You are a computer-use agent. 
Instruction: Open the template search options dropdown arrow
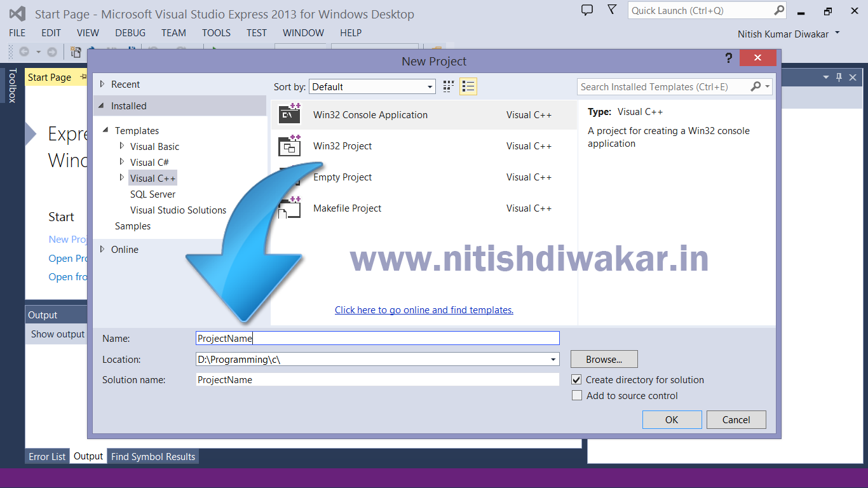[x=768, y=86]
